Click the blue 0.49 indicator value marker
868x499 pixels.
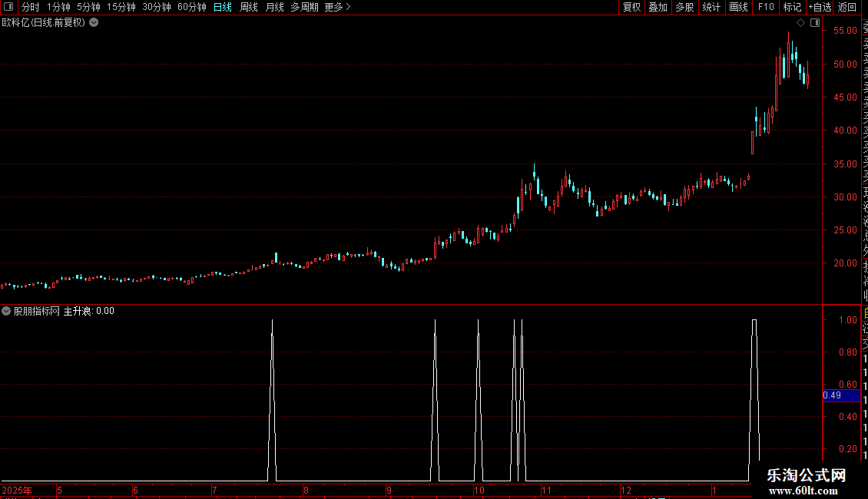click(x=841, y=395)
